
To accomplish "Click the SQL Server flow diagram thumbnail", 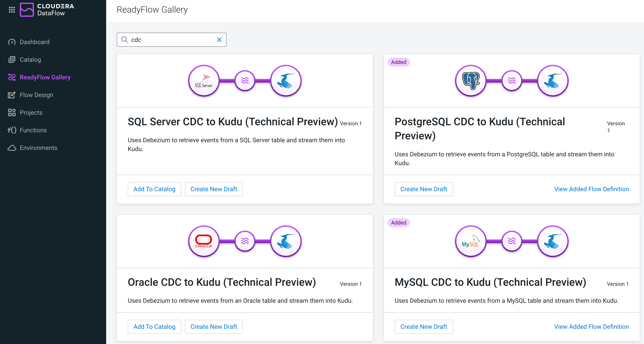I will 244,81.
